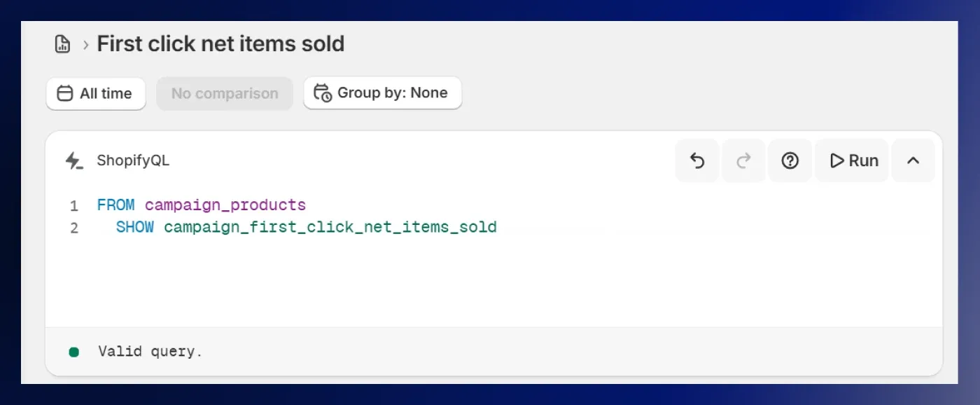Undo the last query edit

[x=696, y=160]
